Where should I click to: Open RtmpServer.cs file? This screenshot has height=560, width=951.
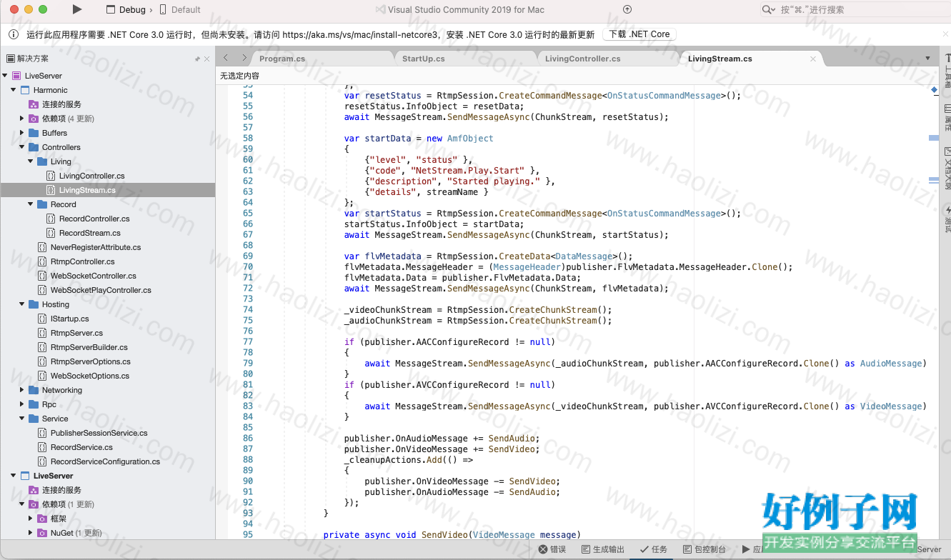[76, 333]
